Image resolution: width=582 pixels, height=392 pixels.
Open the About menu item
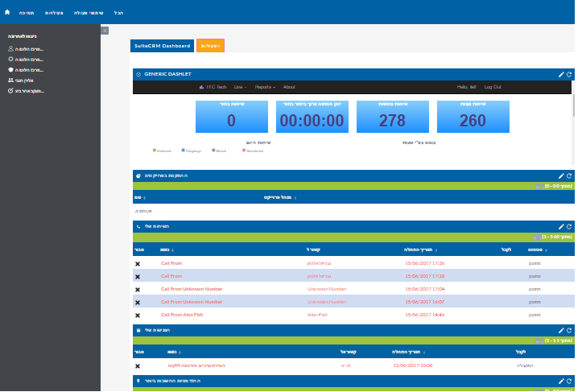tap(289, 87)
